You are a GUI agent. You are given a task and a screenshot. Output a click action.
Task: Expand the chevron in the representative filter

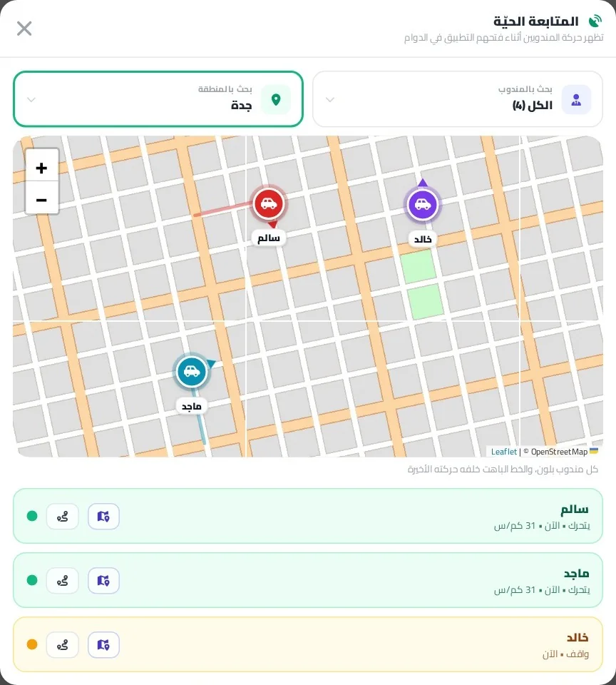(x=330, y=100)
